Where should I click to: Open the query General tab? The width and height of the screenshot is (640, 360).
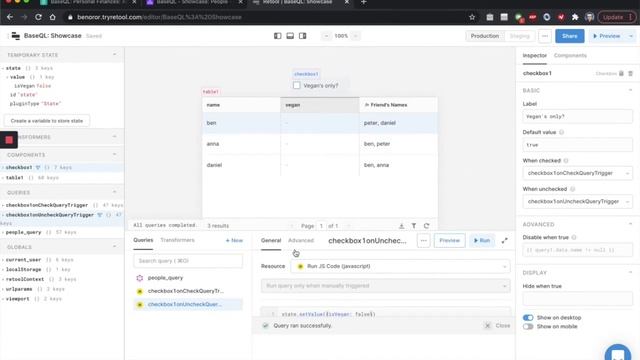coord(271,240)
